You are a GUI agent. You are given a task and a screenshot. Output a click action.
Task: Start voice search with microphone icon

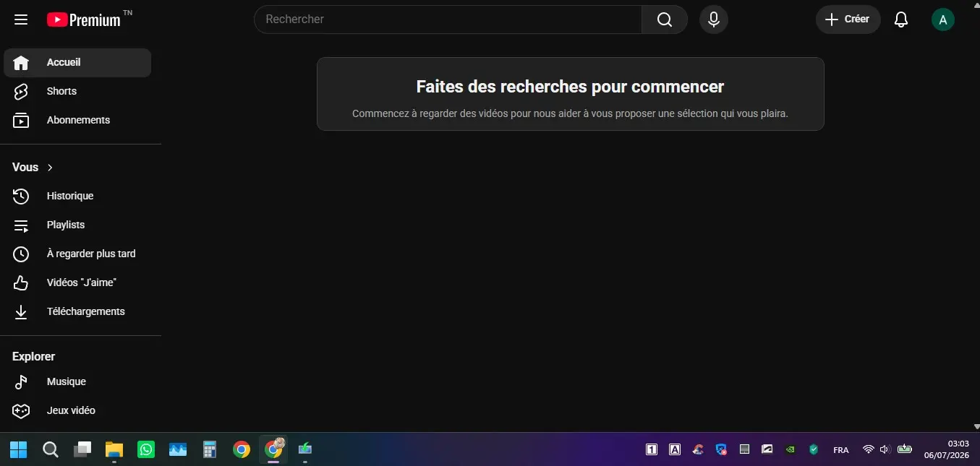tap(714, 20)
